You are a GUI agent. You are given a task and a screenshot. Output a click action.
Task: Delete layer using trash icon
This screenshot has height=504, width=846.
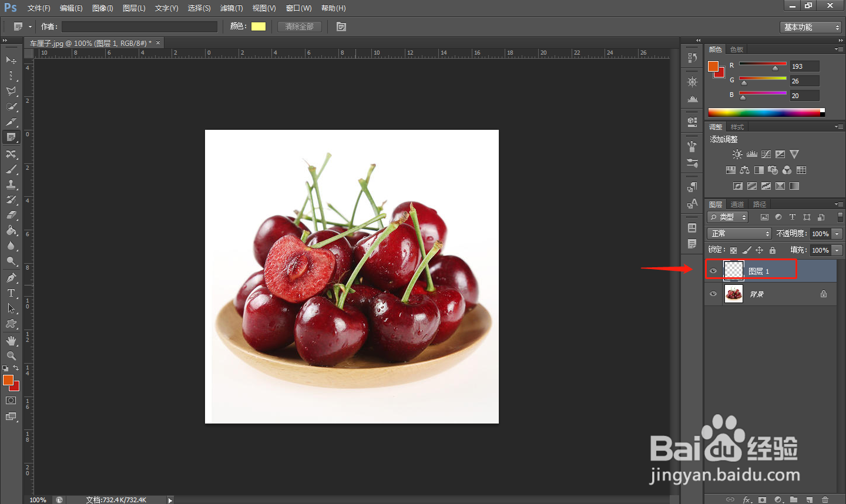pos(825,500)
